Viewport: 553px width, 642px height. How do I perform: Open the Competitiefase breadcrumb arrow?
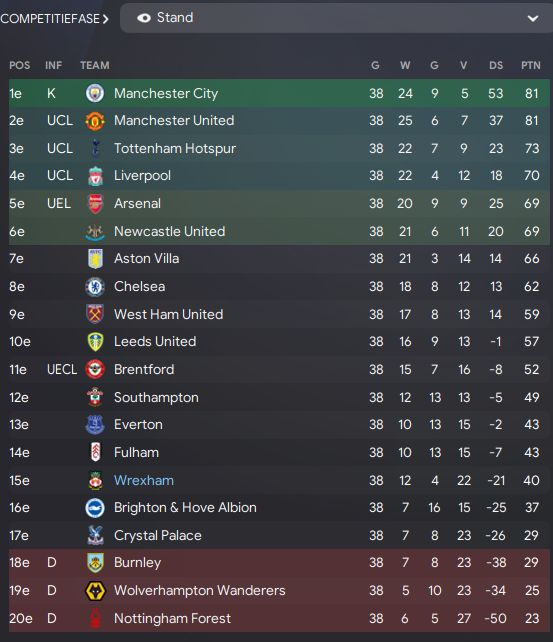click(x=106, y=19)
